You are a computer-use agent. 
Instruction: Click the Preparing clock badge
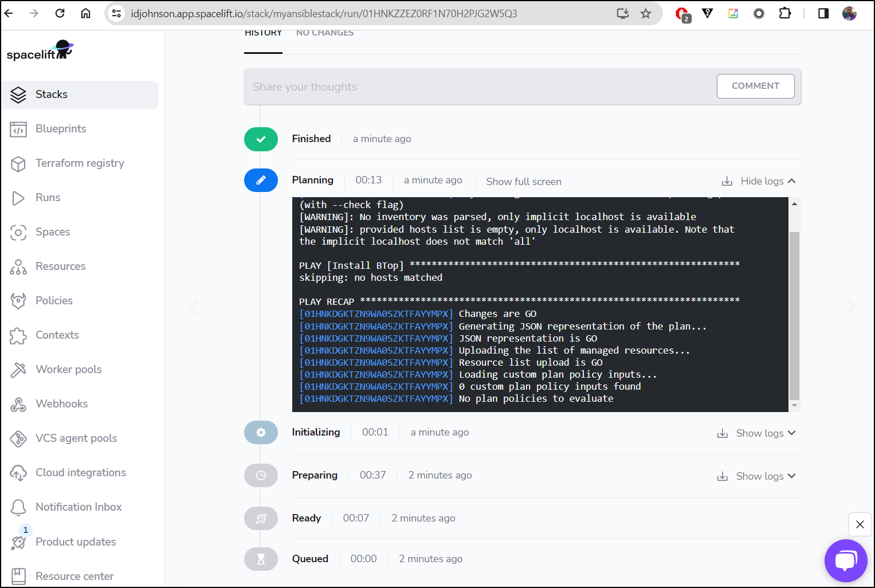[261, 475]
